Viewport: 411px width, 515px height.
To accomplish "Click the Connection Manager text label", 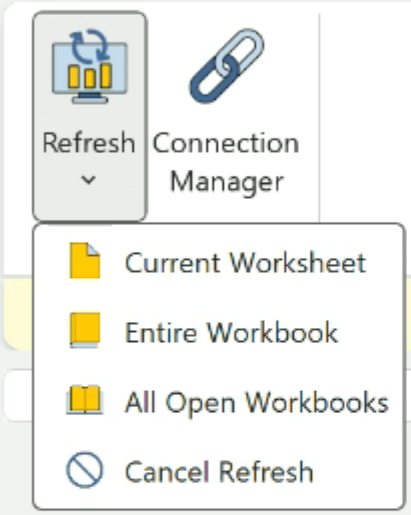I will pos(226,162).
